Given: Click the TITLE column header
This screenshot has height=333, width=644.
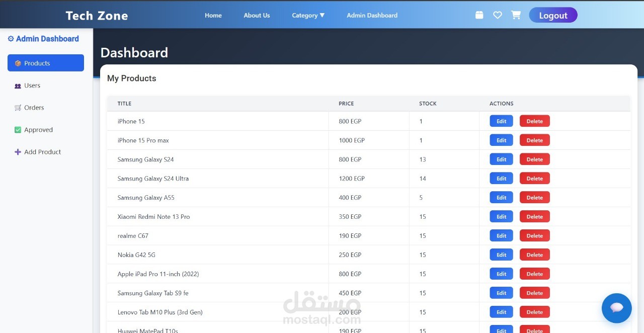Looking at the screenshot, I should pyautogui.click(x=124, y=104).
